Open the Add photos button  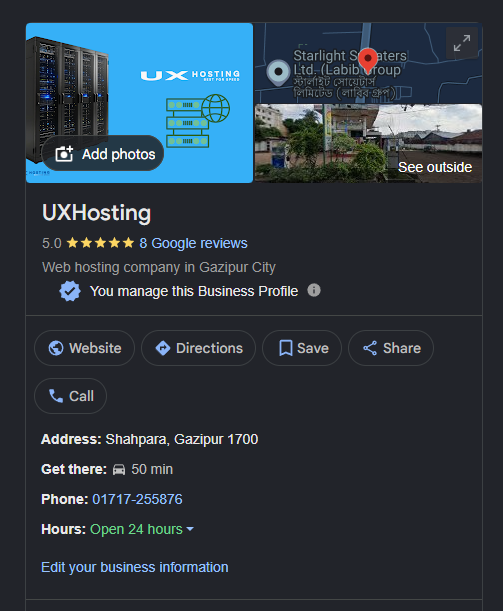coord(103,154)
